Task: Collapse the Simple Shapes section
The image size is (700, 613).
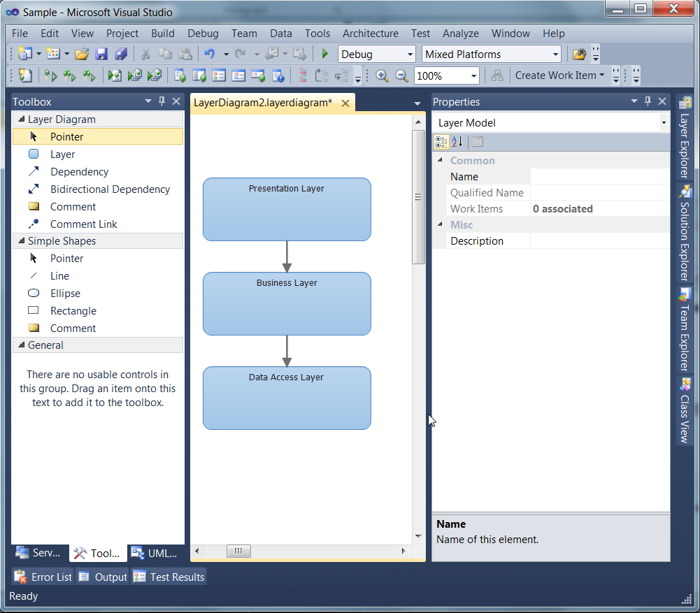Action: (x=23, y=241)
